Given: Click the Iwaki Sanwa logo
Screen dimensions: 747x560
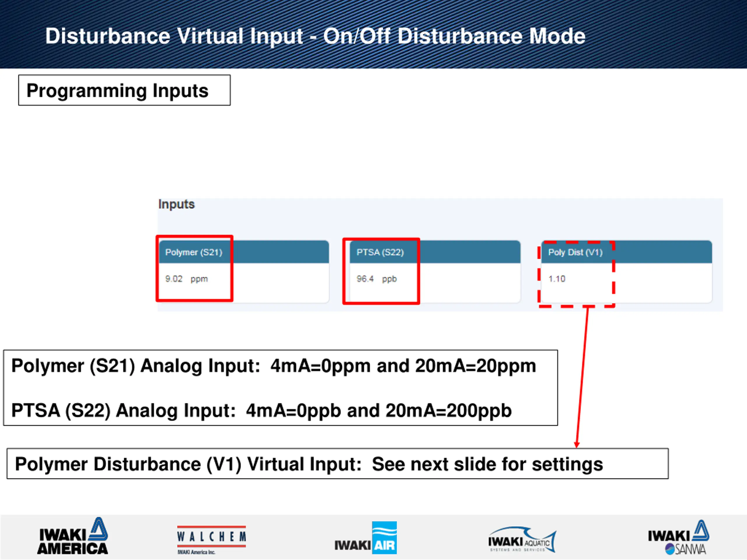Looking at the screenshot, I should [x=678, y=538].
